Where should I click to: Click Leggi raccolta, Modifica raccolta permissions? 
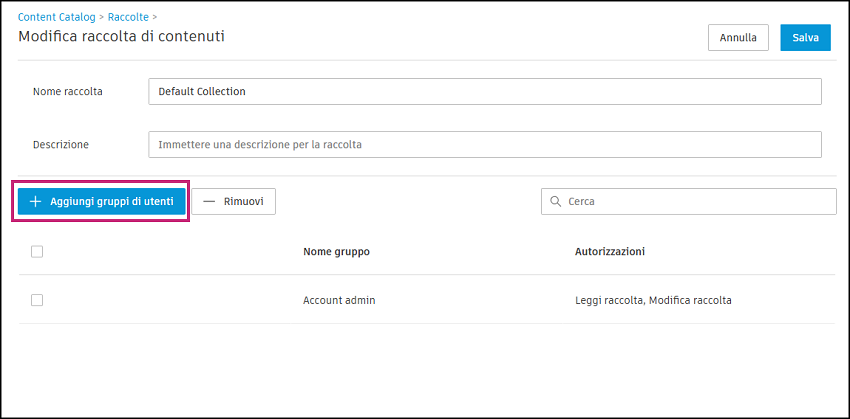point(653,300)
